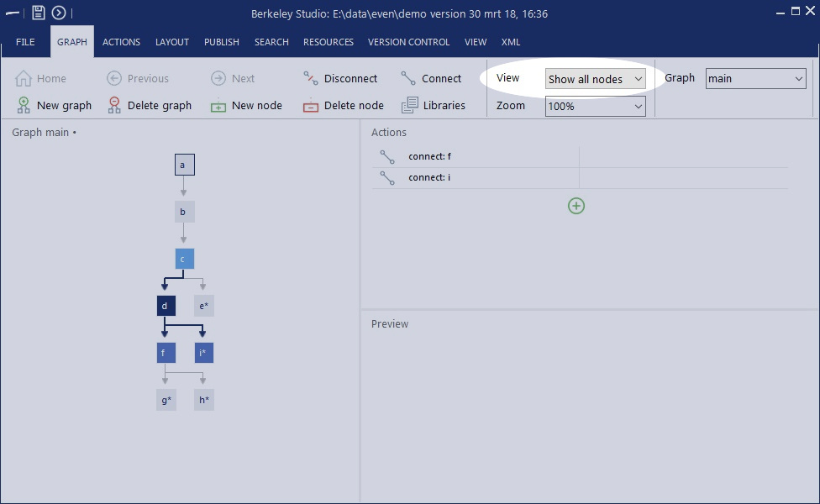Click the 'New graph' button label
820x504 pixels.
[65, 105]
